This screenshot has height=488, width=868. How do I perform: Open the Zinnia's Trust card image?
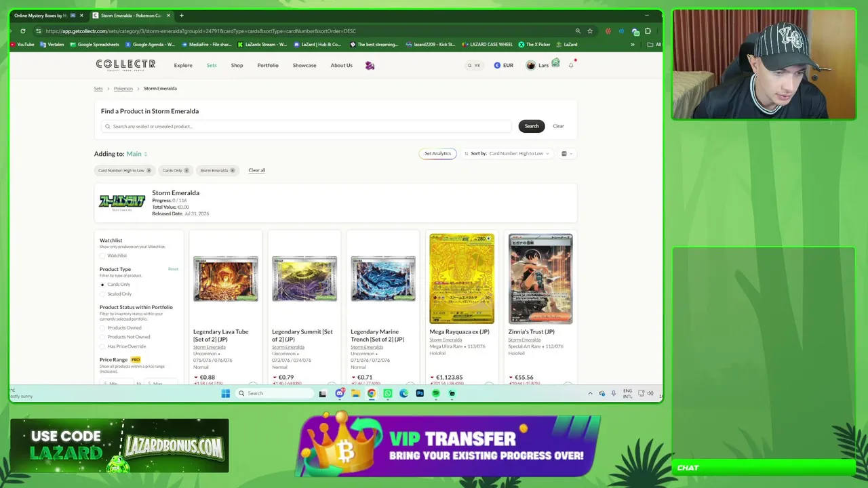(540, 279)
